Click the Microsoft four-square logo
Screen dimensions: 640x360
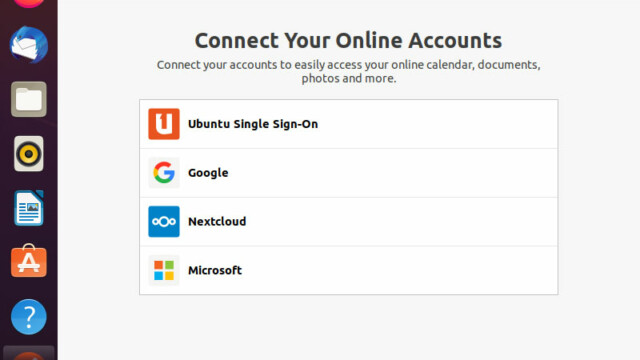(164, 270)
